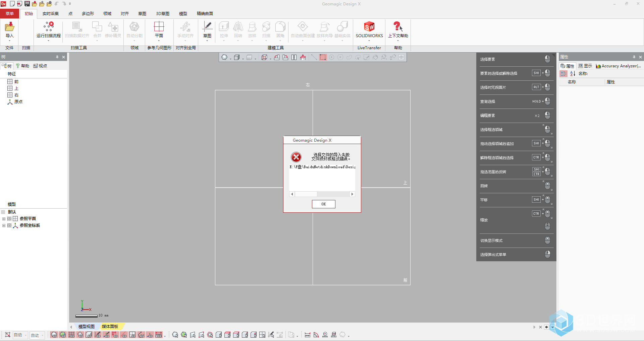The height and width of the screenshot is (341, 644).
Task: Toggle reference plane visibility eye icon
Action: [132, 335]
